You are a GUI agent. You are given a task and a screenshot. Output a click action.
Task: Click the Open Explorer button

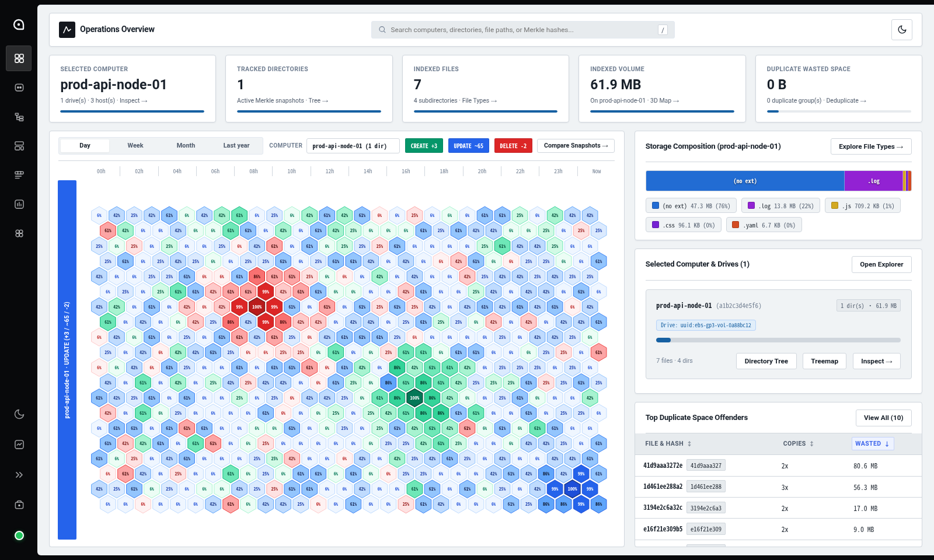tap(881, 264)
